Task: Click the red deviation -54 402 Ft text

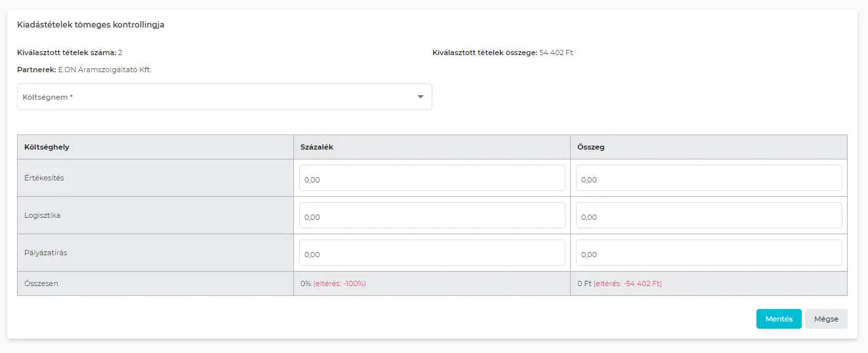Action: [x=628, y=283]
